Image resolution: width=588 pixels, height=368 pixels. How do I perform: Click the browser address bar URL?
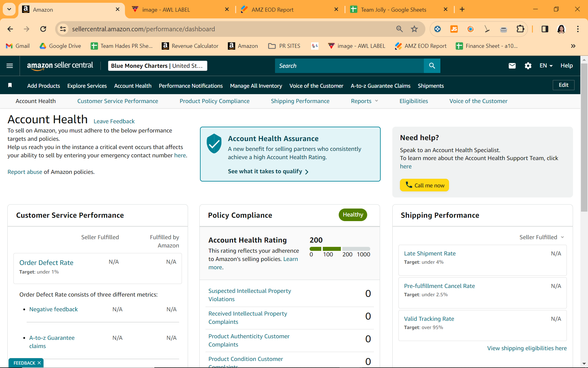(143, 29)
